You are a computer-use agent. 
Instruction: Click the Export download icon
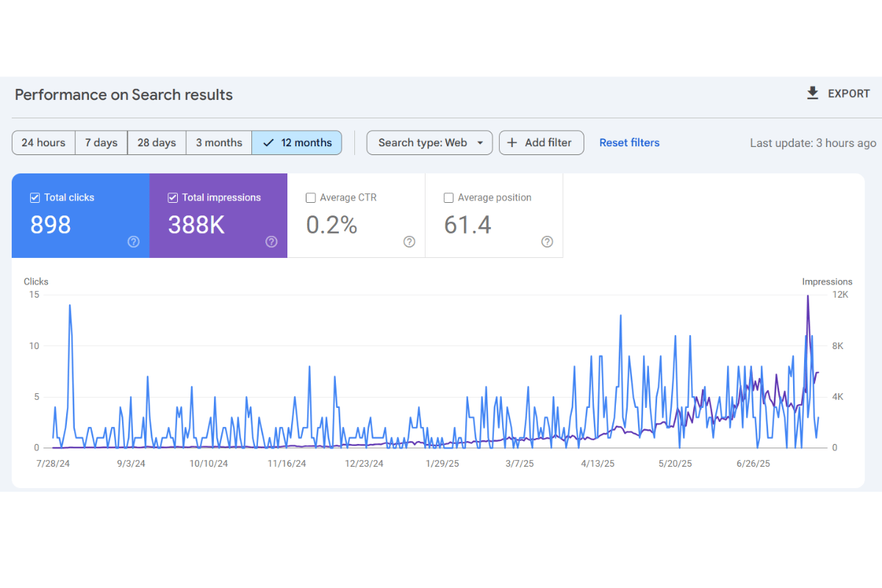812,93
